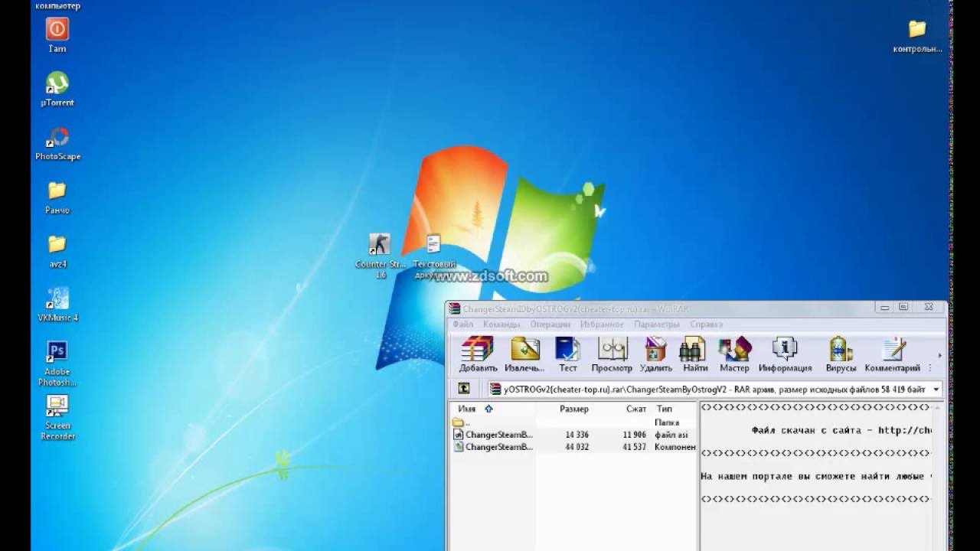Open the Справка menu
980x551 pixels.
coord(706,324)
